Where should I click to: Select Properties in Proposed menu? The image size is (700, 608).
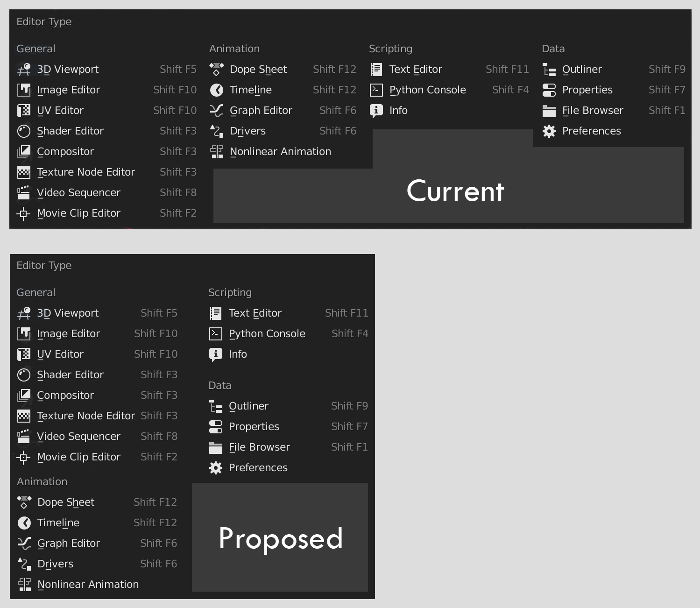tap(289, 427)
